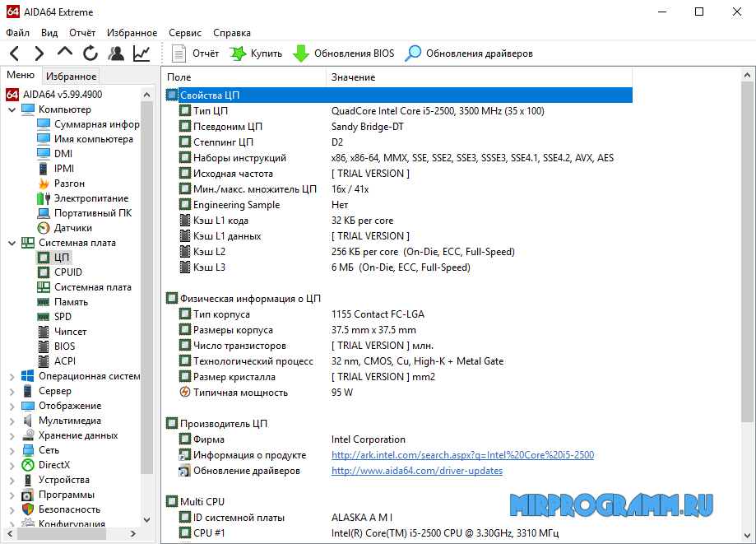Image resolution: width=756 pixels, height=544 pixels.
Task: Expand the Операционная система tree node
Action: 12,377
